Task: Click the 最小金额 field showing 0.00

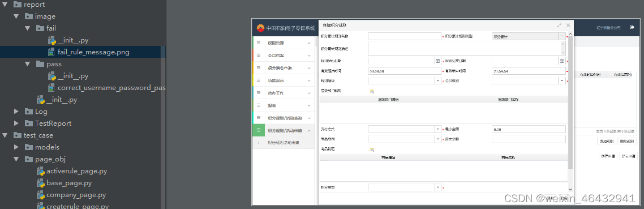Action: tap(529, 129)
